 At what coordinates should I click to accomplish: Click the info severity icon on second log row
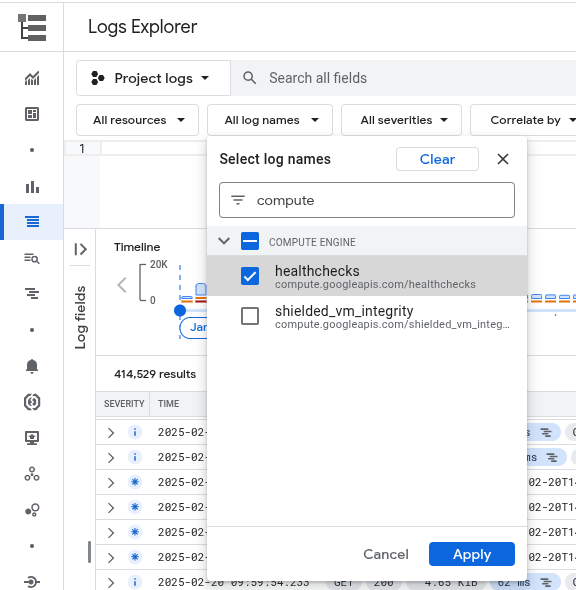(x=135, y=457)
